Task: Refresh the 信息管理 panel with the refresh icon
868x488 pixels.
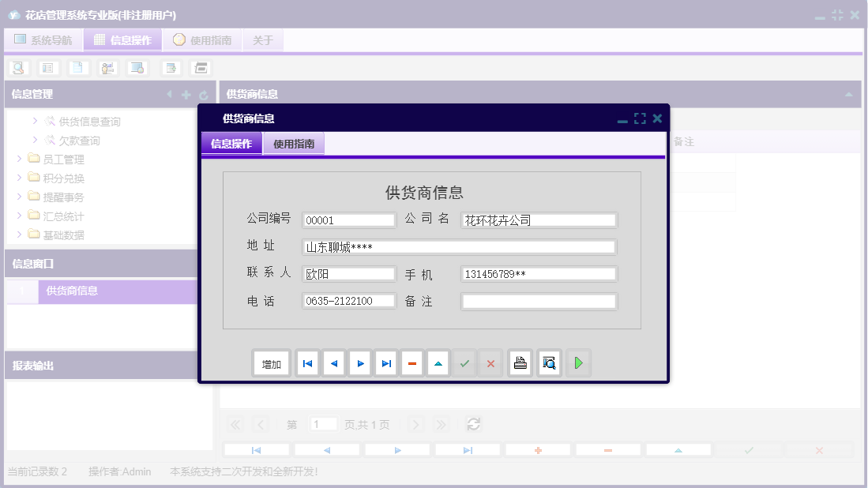Action: coord(204,93)
